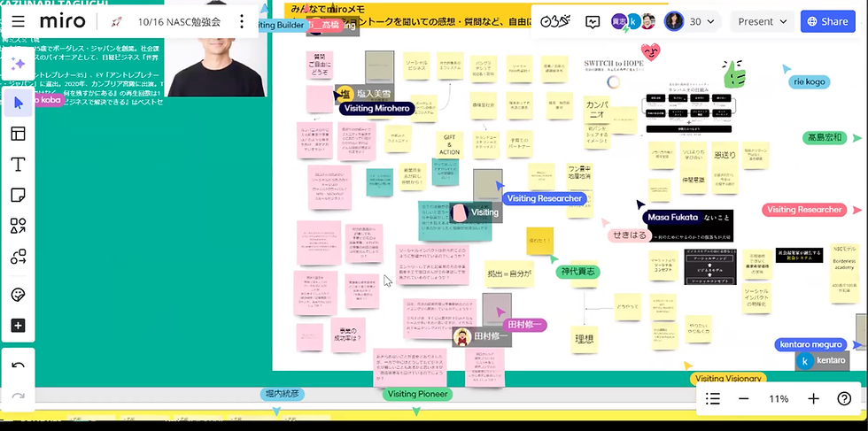Click the せきはる cursor label
This screenshot has width=868, height=431.
(x=630, y=235)
